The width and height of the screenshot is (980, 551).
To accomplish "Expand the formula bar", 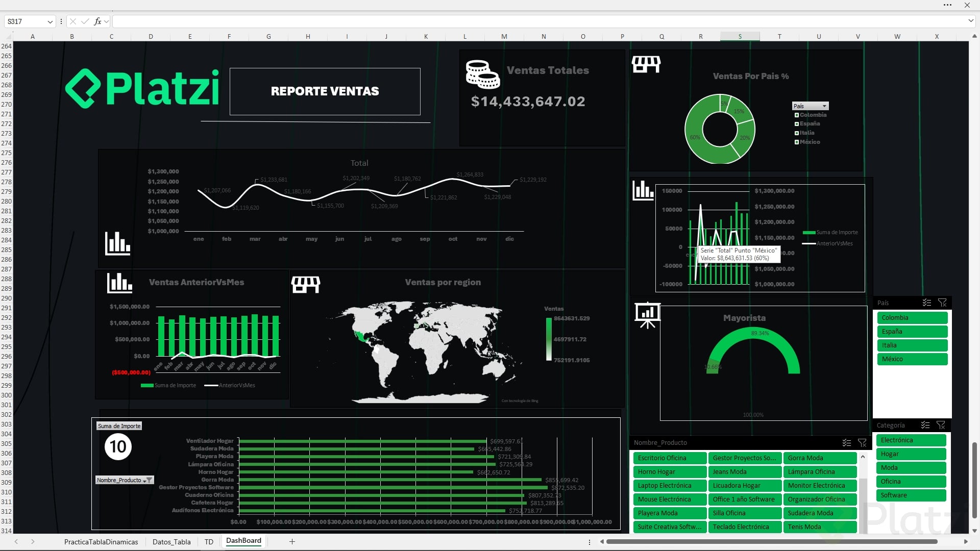I will (x=970, y=21).
